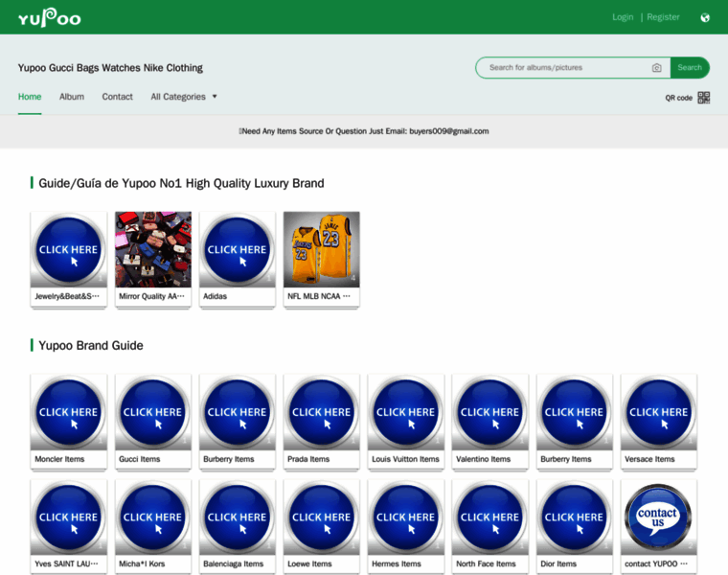Open Jewelry&Beat&S album thumbnail

tap(69, 250)
